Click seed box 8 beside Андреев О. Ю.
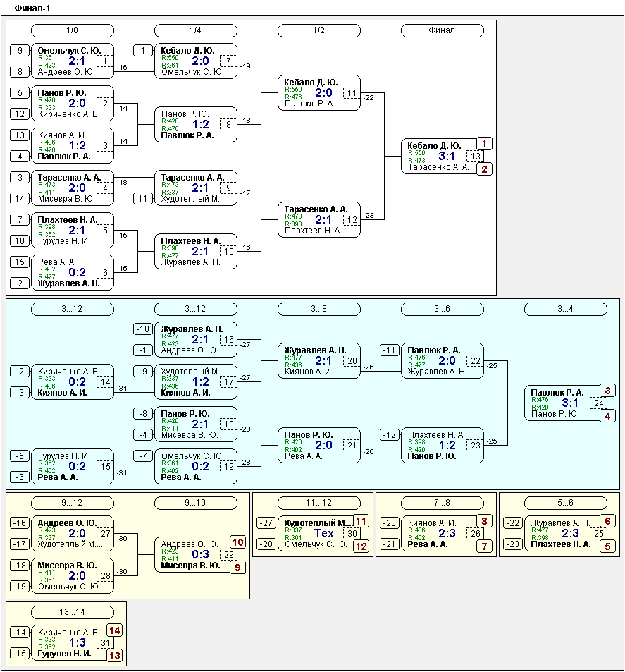This screenshot has width=625, height=672. tap(20, 71)
